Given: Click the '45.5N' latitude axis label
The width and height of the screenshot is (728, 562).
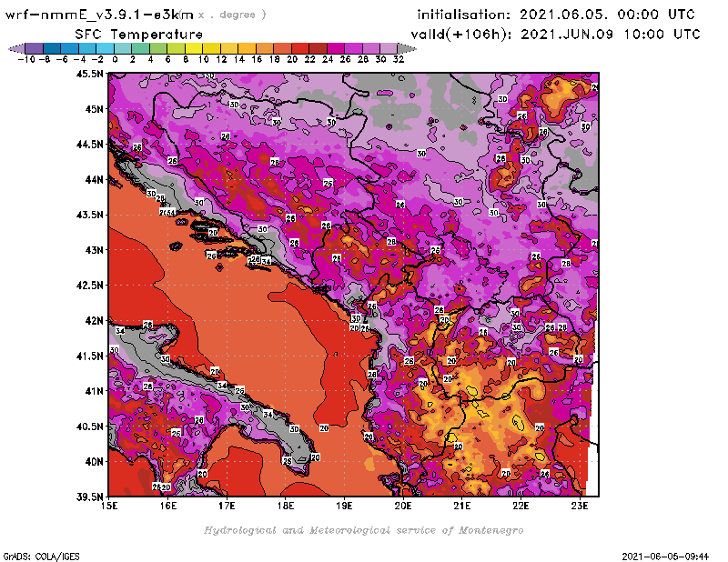Looking at the screenshot, I should [89, 74].
